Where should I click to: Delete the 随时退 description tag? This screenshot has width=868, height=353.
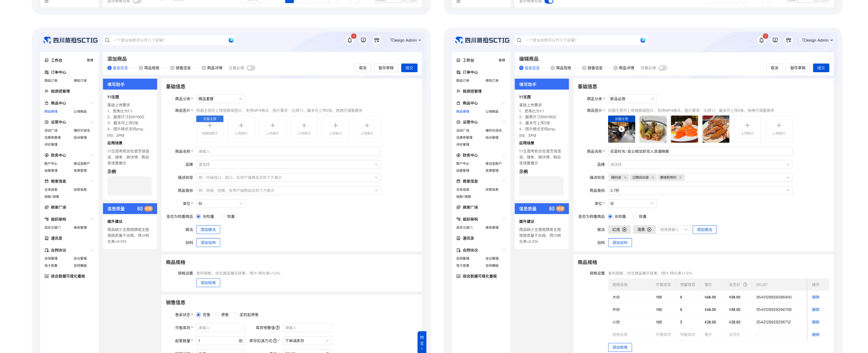click(x=626, y=178)
